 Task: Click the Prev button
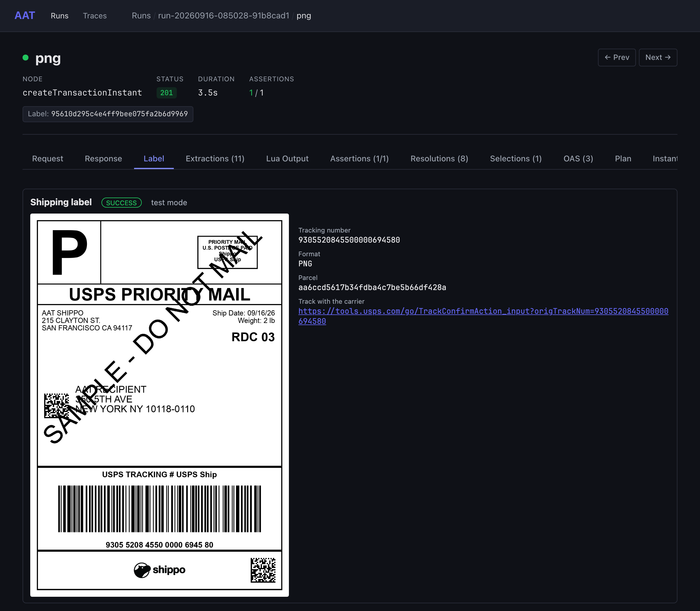[x=616, y=57]
